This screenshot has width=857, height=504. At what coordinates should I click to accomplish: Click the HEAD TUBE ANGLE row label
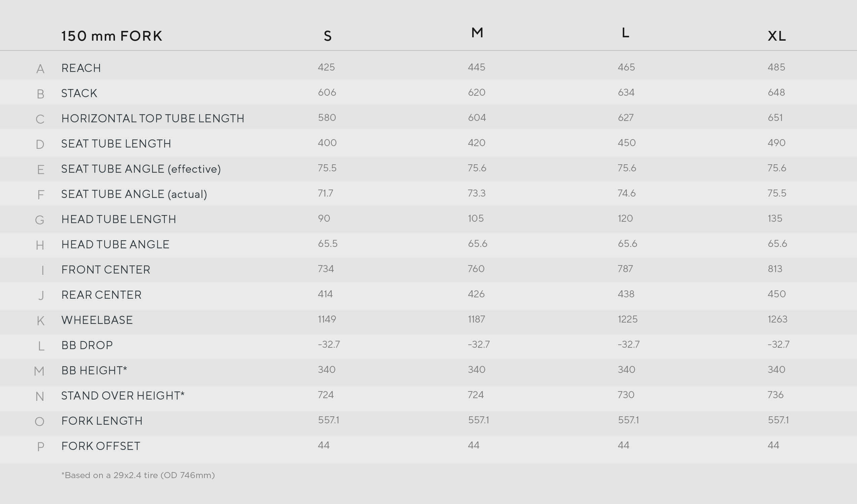[x=115, y=244]
